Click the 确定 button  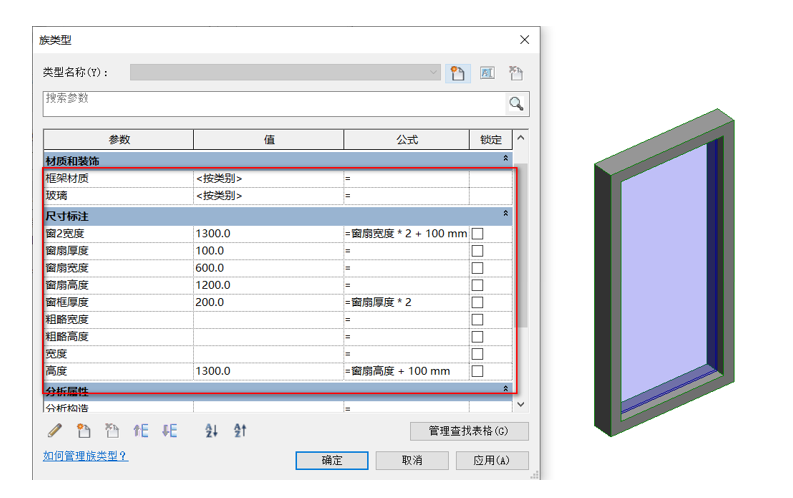pos(332,461)
